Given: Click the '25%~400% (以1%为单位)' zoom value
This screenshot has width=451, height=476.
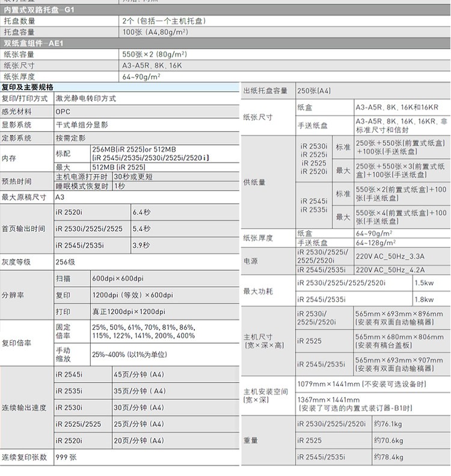Looking at the screenshot, I should click(x=129, y=355).
